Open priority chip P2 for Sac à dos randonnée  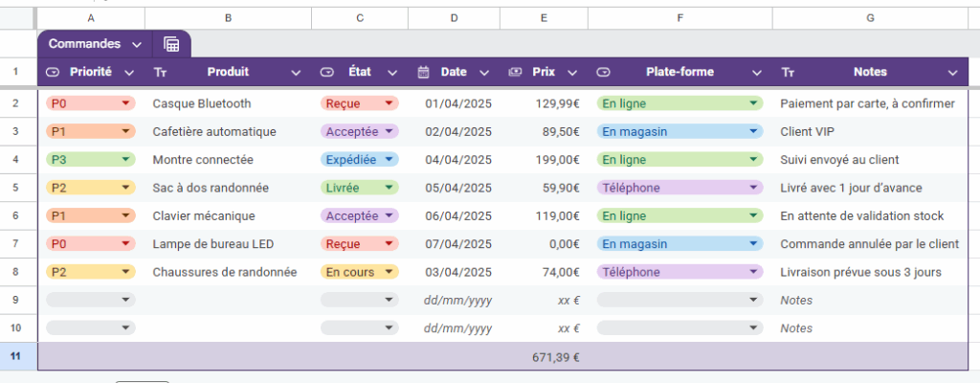pyautogui.click(x=91, y=188)
